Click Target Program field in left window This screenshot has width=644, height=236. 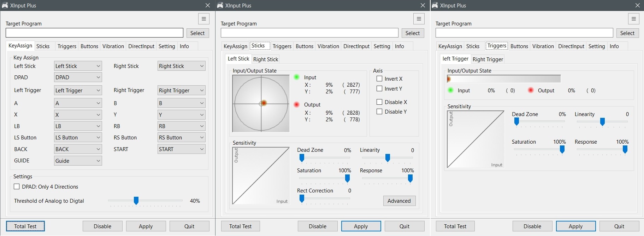94,33
